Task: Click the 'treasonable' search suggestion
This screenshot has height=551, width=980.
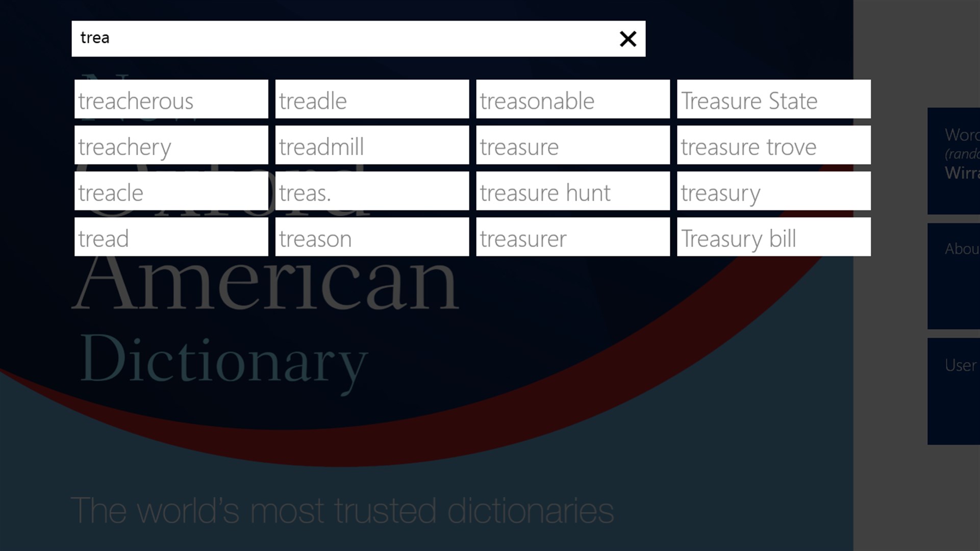Action: click(573, 99)
